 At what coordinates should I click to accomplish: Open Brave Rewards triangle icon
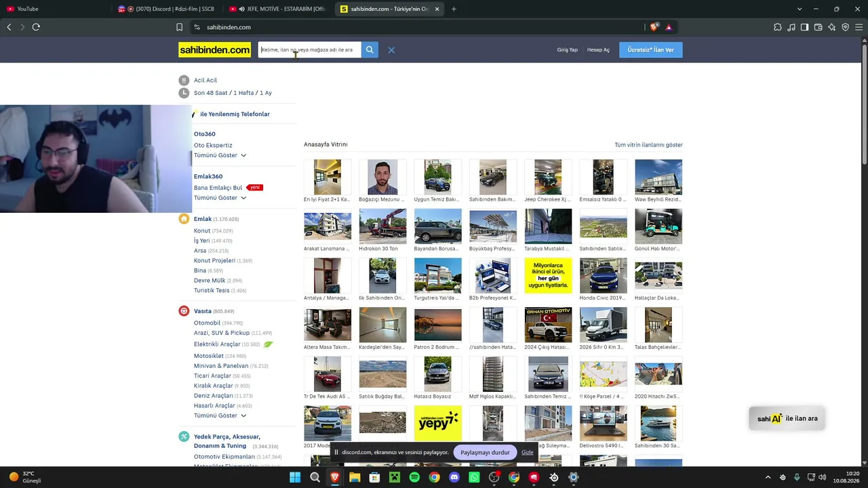coord(669,27)
